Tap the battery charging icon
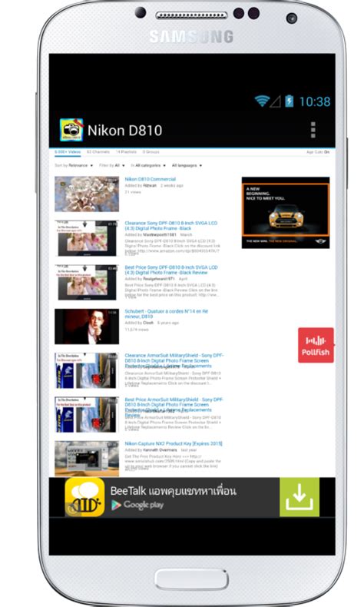The image size is (364, 607). tap(290, 101)
